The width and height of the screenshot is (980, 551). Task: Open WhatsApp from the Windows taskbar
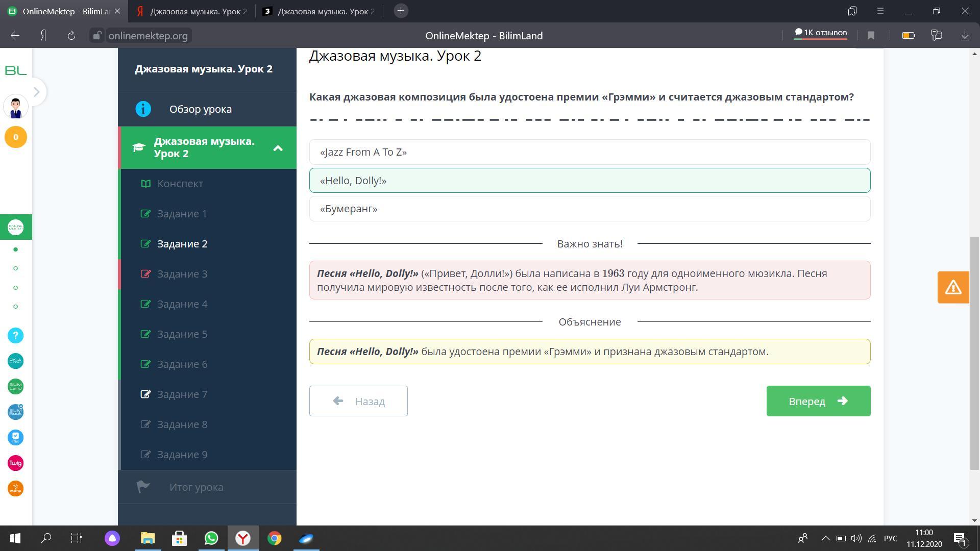click(x=211, y=538)
